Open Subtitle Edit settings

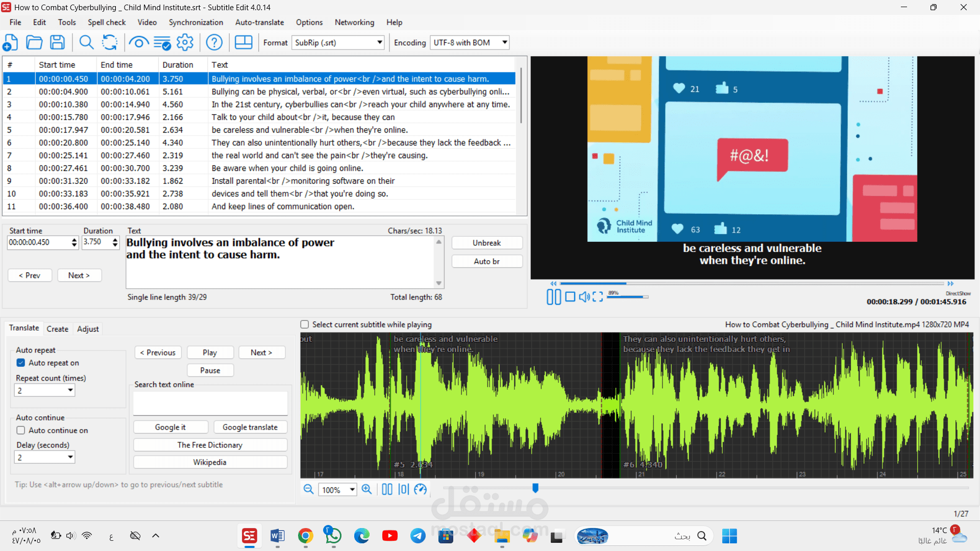tap(185, 42)
